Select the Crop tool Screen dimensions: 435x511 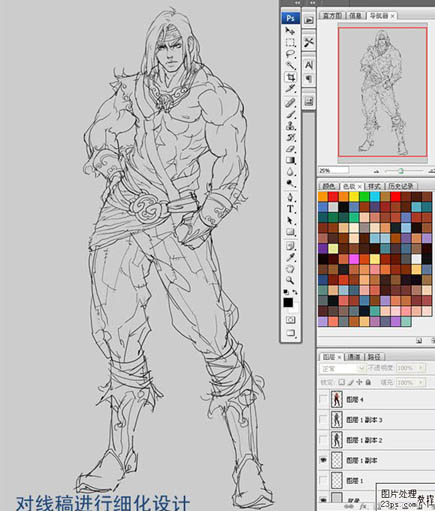(290, 77)
